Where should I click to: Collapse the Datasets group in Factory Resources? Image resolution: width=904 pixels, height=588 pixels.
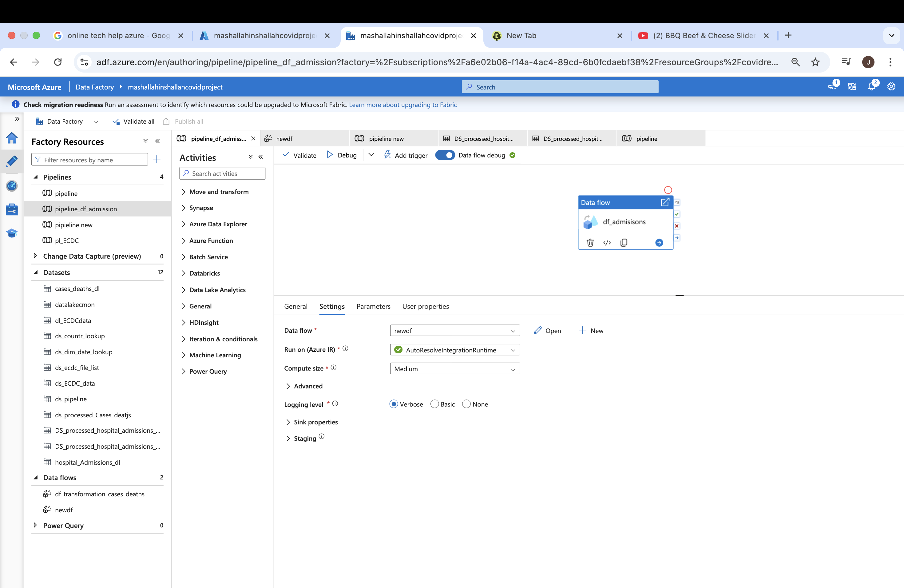click(x=36, y=272)
